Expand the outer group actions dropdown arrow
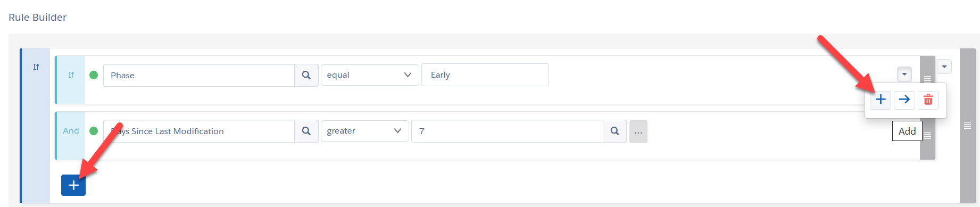Viewport: 980px width, 207px height. click(944, 67)
